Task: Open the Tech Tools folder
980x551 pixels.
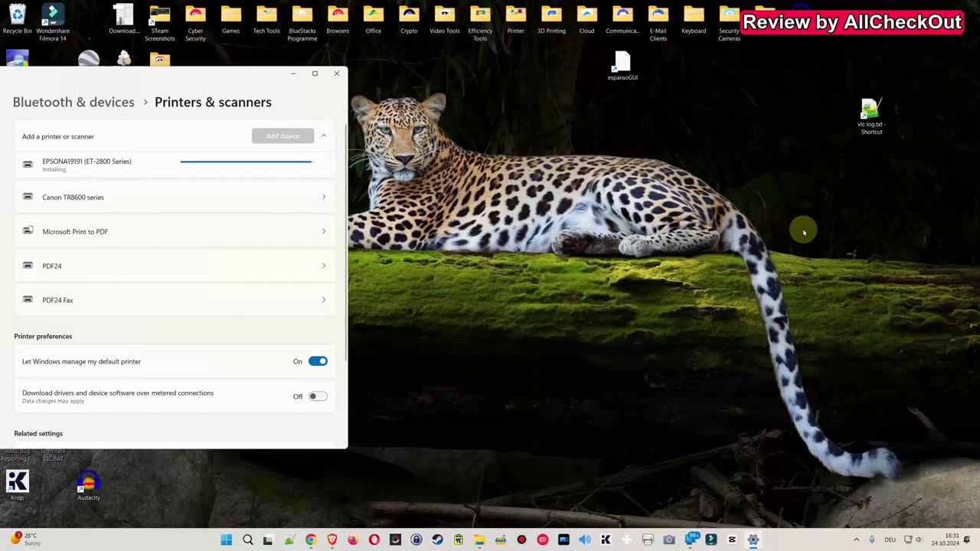Action: coord(266,20)
